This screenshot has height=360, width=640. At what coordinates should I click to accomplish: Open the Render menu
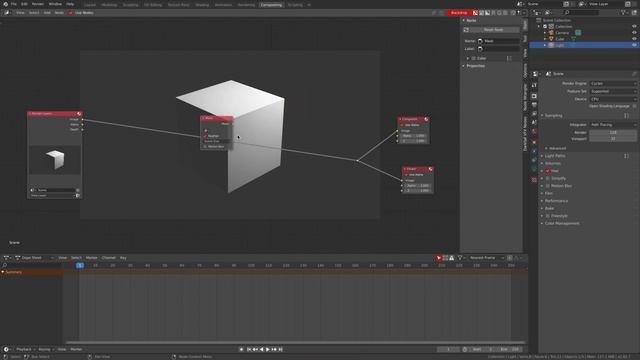[x=38, y=4]
